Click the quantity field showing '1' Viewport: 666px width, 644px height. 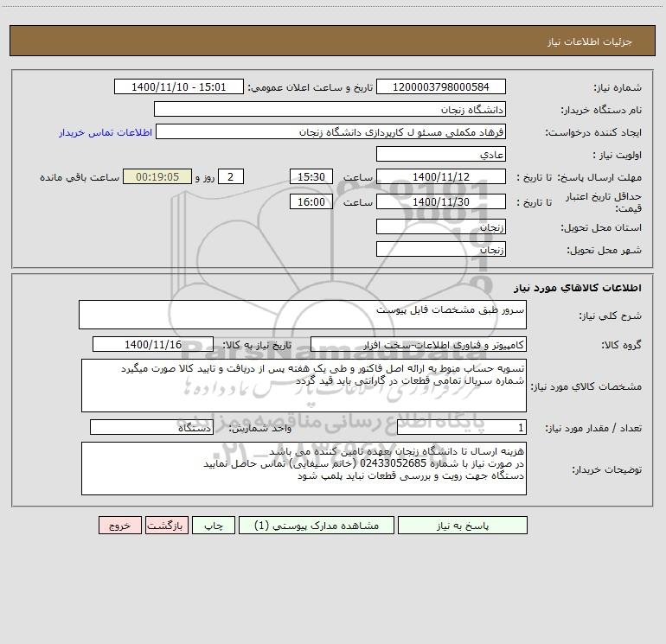[462, 427]
